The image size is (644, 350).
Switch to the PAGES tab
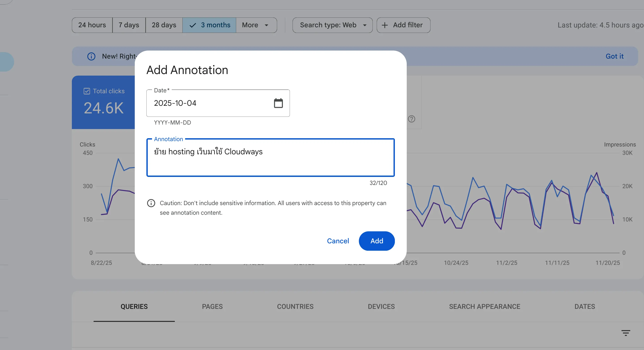[x=212, y=307]
